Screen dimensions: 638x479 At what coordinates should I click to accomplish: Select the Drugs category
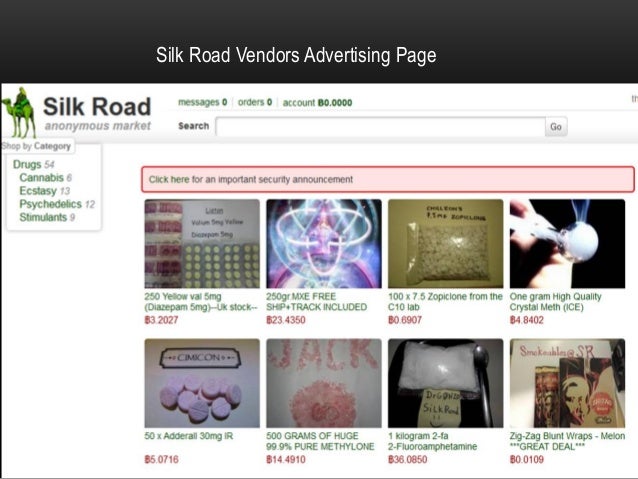pyautogui.click(x=27, y=164)
